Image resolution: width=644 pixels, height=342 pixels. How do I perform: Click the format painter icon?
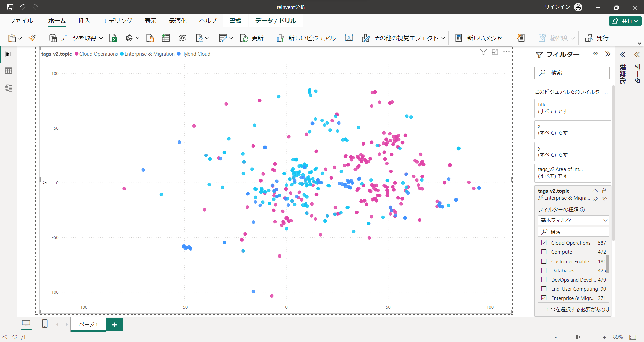coord(32,38)
